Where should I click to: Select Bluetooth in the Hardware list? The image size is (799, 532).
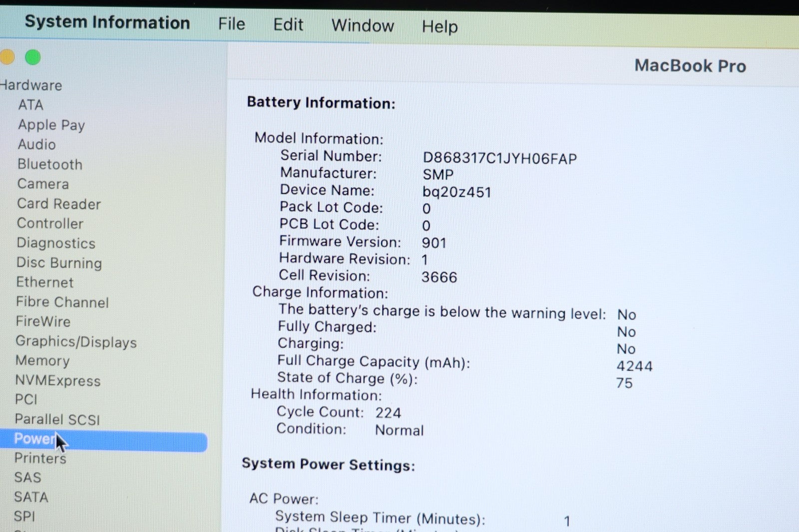(x=50, y=164)
